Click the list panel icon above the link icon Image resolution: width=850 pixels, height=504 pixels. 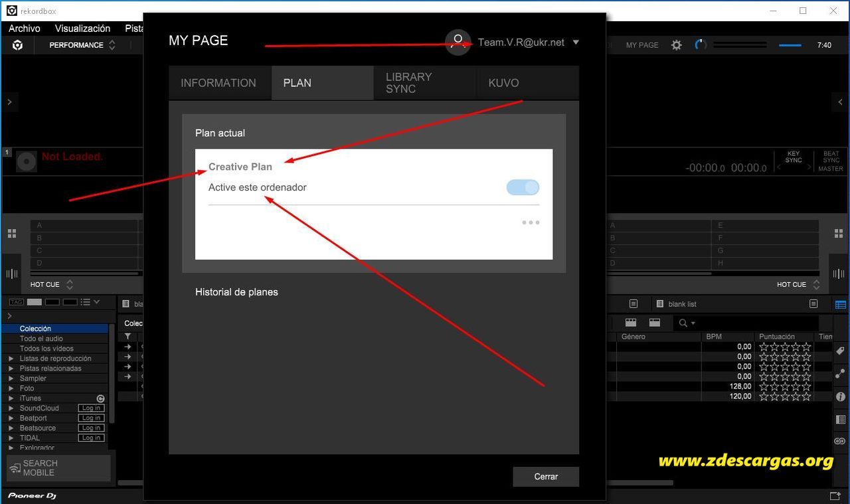(840, 420)
